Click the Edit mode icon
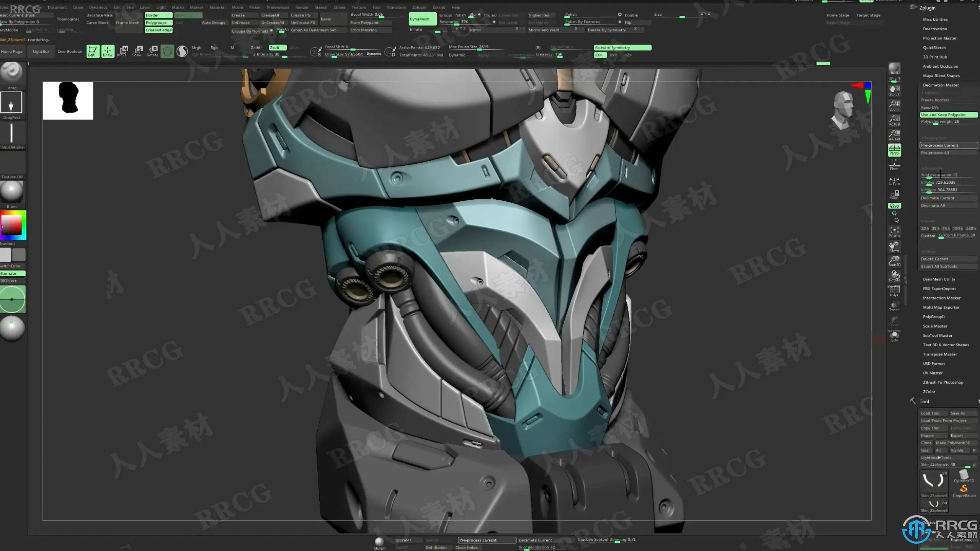The height and width of the screenshot is (551, 980). 93,51
